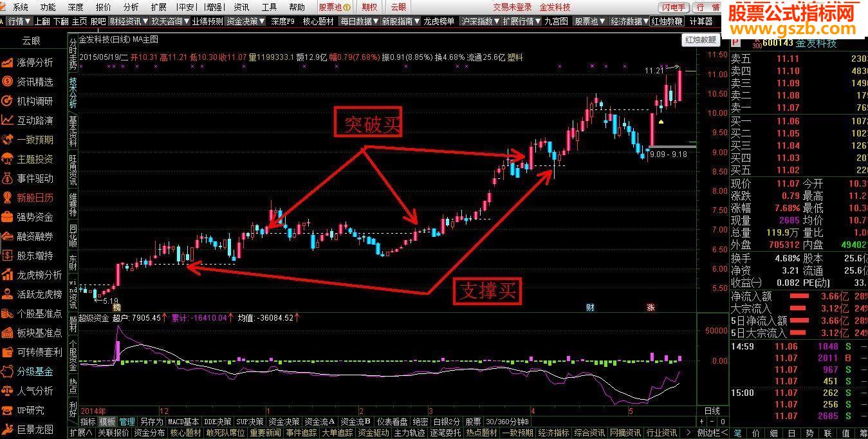This screenshot has width=868, height=439.
Task: Select the DDE决策 indicator tab
Action: click(x=217, y=422)
